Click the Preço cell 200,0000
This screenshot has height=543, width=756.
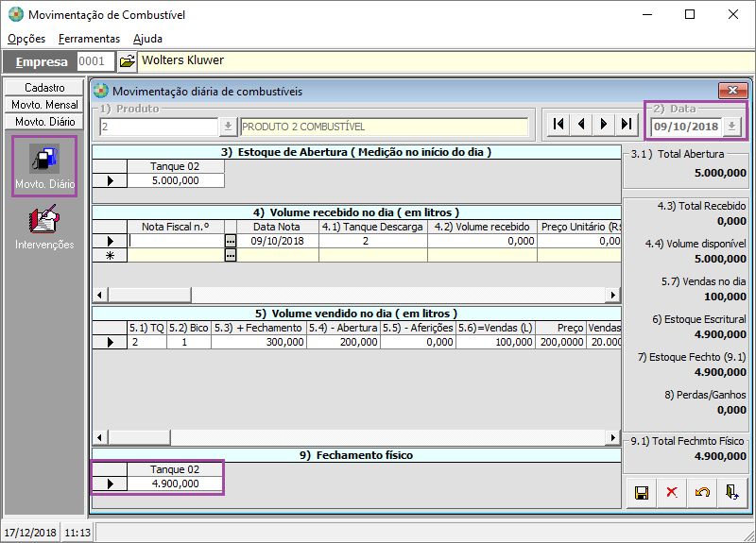coord(560,342)
